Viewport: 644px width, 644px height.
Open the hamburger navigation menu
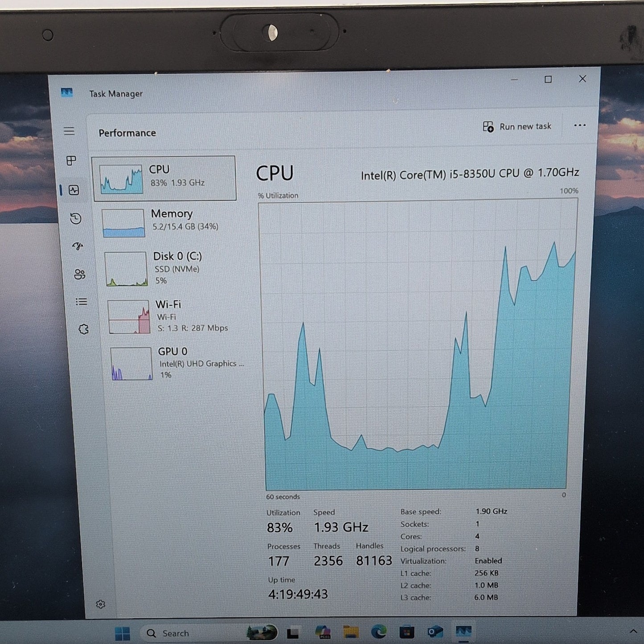point(69,131)
